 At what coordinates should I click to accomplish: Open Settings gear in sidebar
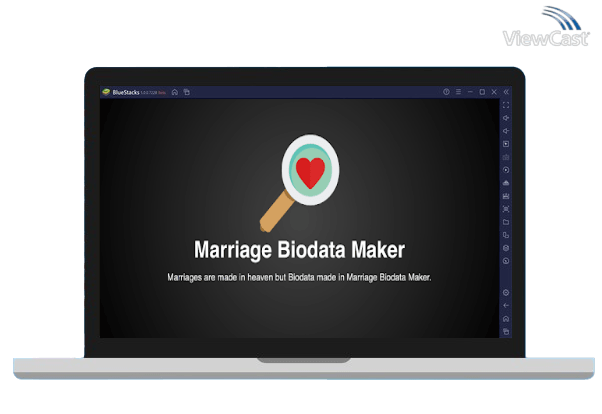506,293
